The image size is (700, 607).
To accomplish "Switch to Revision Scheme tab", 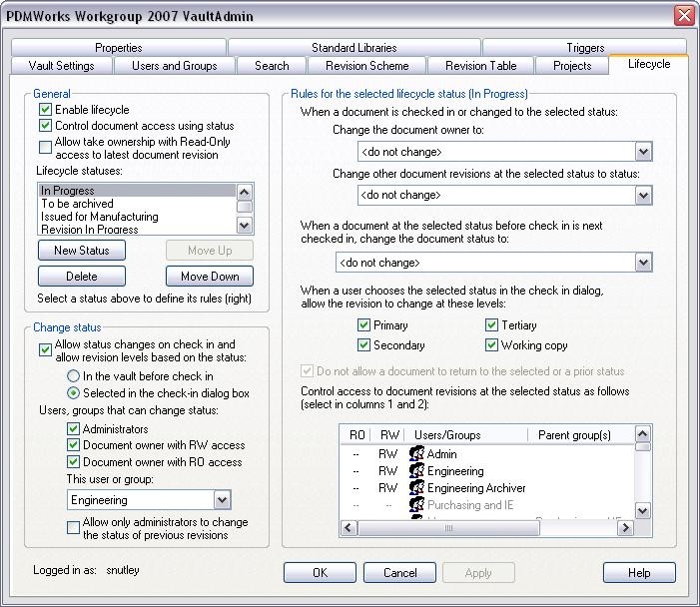I will [366, 66].
